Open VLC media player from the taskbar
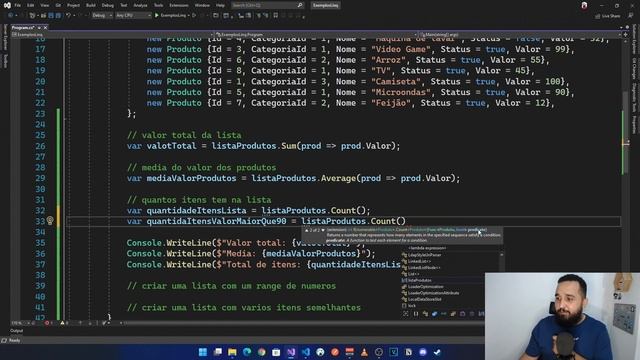The width and height of the screenshot is (640, 360). [364, 352]
